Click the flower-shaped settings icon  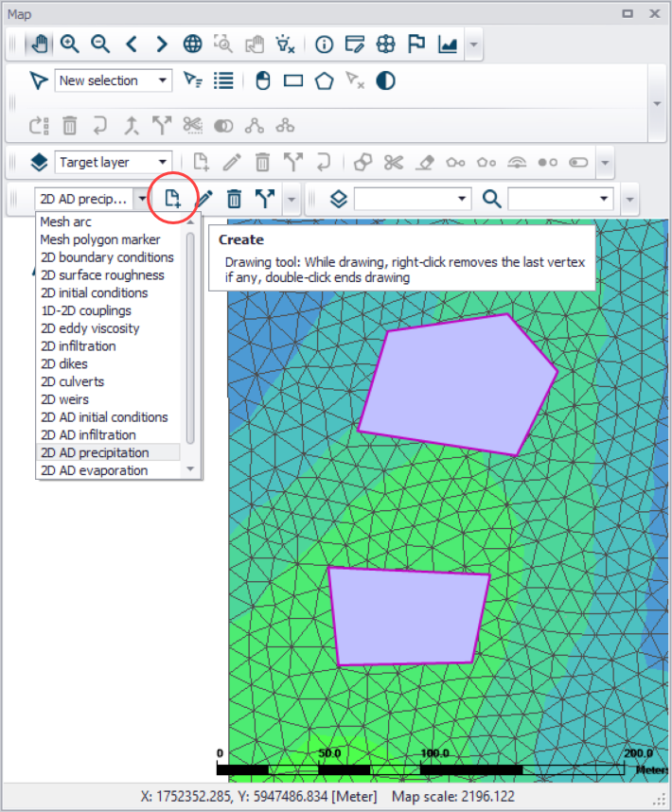click(x=386, y=44)
